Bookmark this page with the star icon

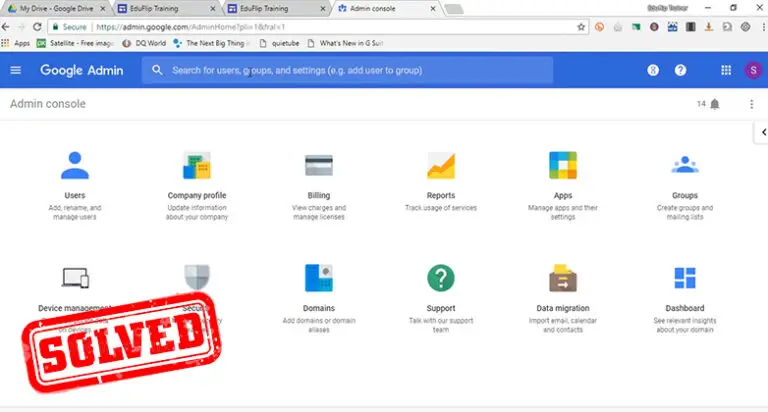(x=581, y=27)
